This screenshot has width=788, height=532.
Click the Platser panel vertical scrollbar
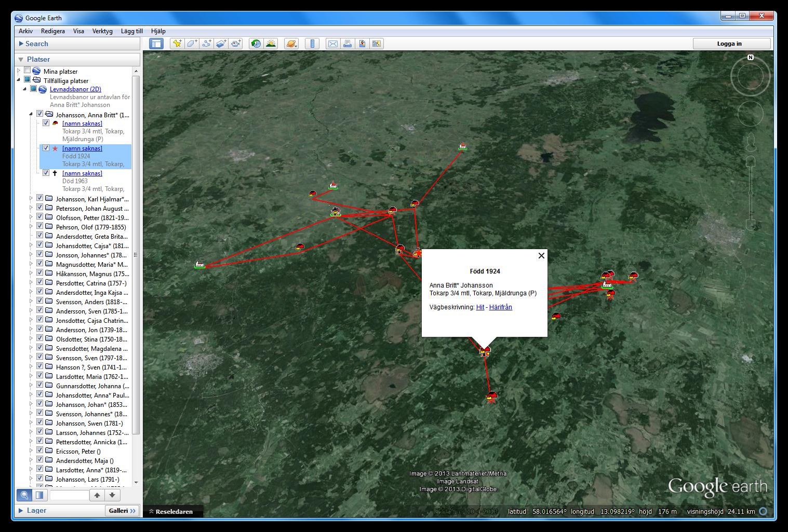pyautogui.click(x=136, y=254)
